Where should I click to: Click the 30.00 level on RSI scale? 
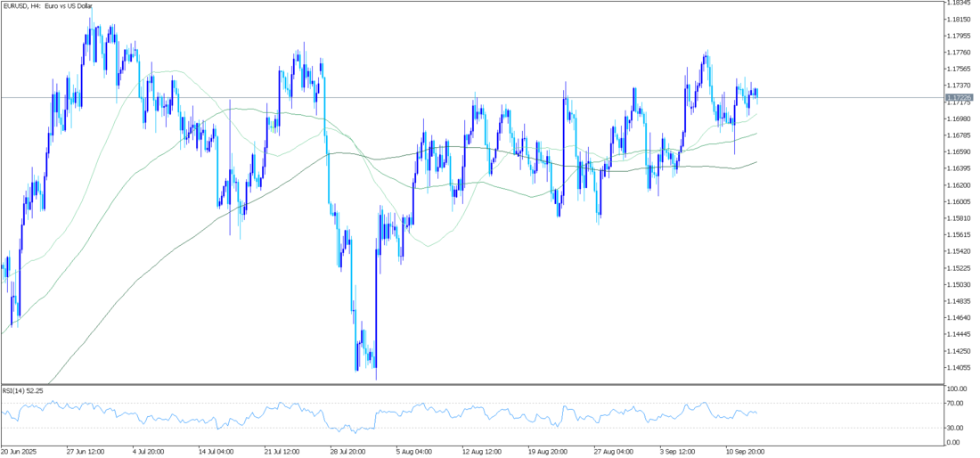click(956, 427)
